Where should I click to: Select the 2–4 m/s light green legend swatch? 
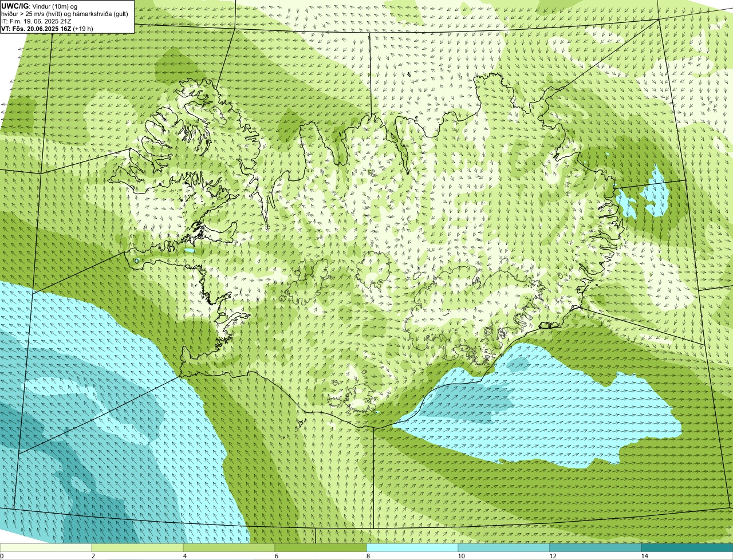coord(137,547)
